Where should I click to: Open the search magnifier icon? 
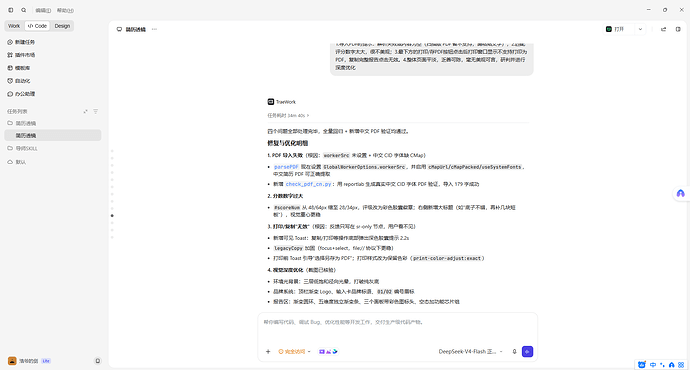24,10
